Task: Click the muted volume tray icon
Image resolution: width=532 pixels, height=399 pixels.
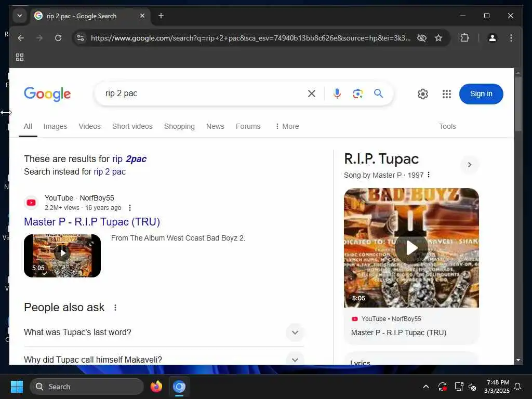Action: [x=472, y=387]
